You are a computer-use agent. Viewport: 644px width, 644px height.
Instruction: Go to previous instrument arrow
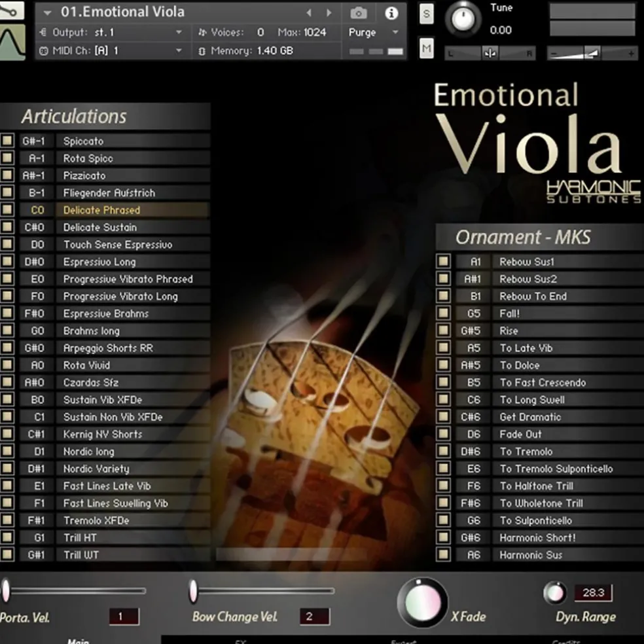309,13
